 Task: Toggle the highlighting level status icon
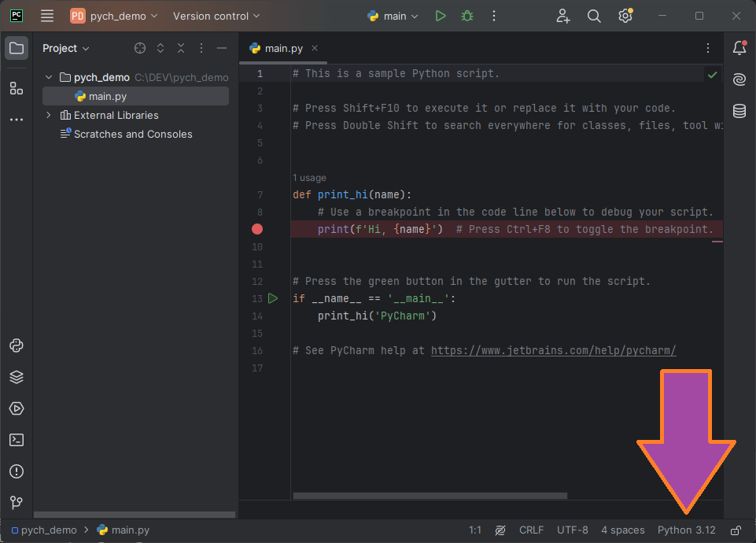coord(500,530)
